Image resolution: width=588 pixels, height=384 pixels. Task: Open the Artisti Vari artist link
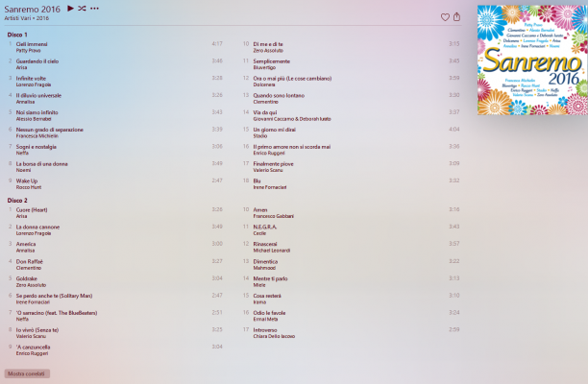pyautogui.click(x=17, y=18)
